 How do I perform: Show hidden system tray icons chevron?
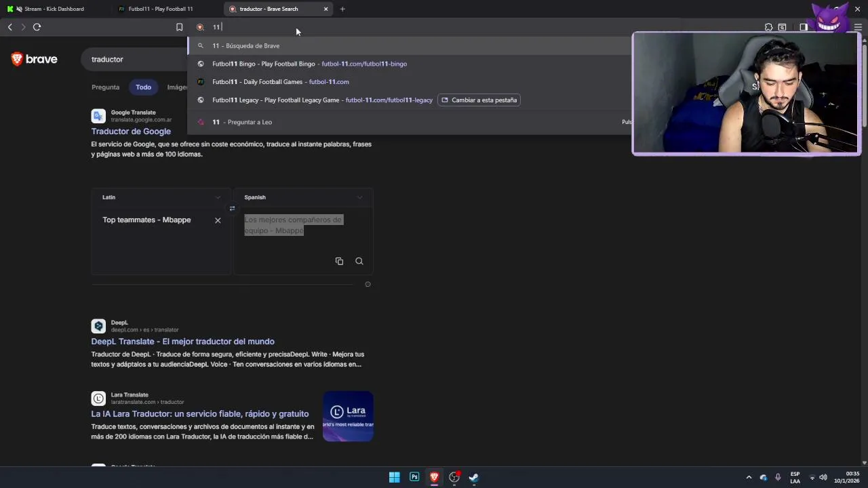pyautogui.click(x=749, y=477)
